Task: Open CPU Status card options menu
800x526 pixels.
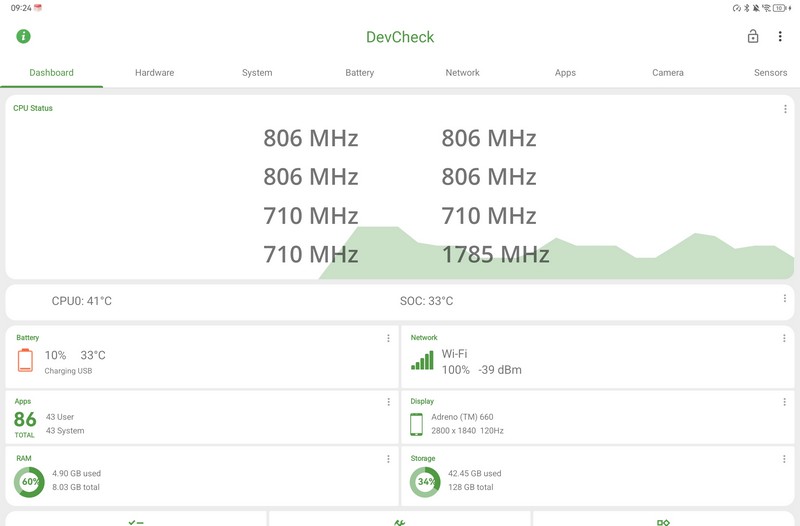Action: click(785, 109)
